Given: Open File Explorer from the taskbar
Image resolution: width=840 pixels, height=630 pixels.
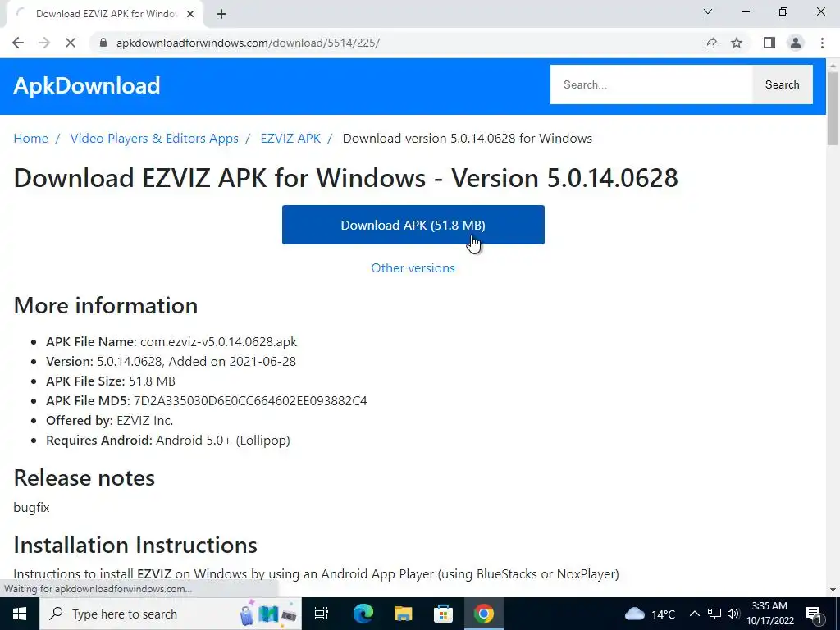Looking at the screenshot, I should [x=403, y=614].
